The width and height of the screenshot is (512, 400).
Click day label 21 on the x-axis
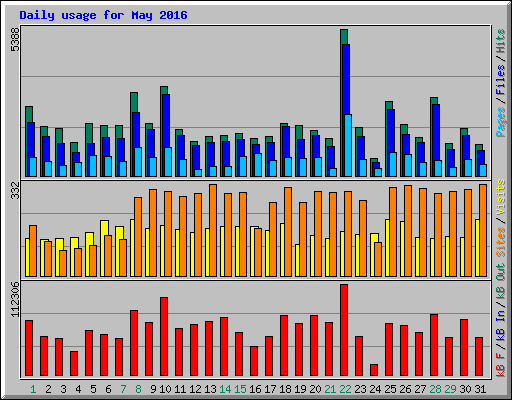[330, 389]
